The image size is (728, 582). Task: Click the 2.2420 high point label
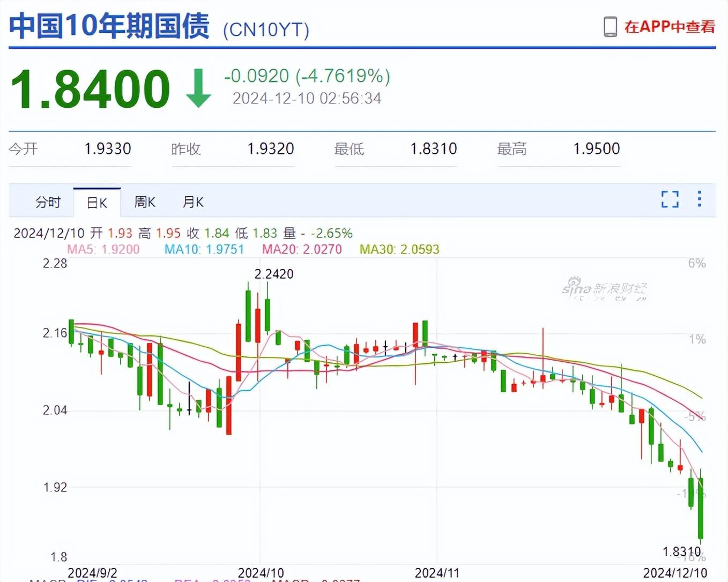(274, 274)
